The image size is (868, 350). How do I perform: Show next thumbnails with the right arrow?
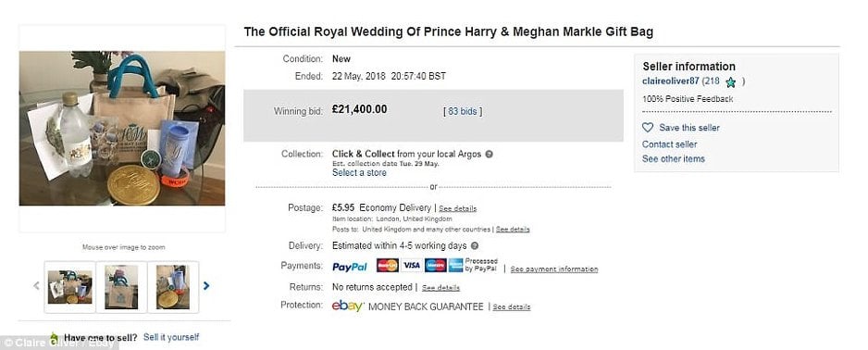click(206, 286)
